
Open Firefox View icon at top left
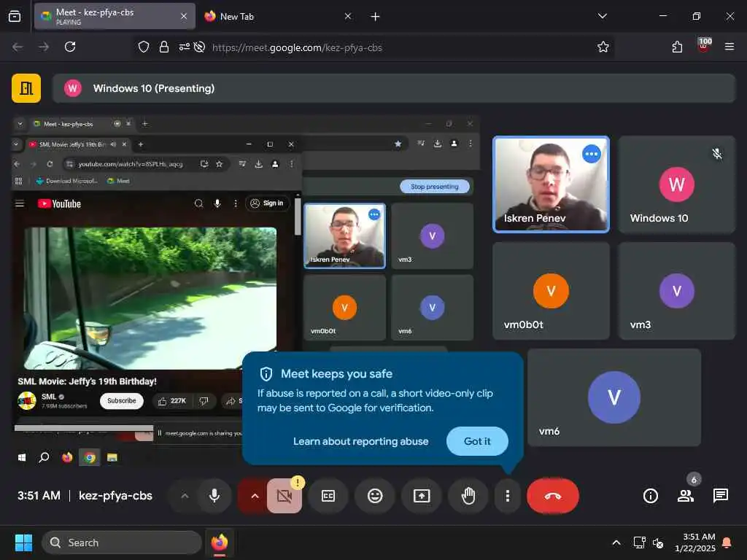[x=15, y=16]
